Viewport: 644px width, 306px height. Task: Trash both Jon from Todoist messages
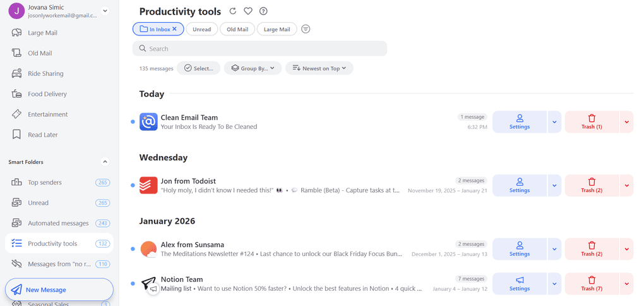tap(592, 185)
